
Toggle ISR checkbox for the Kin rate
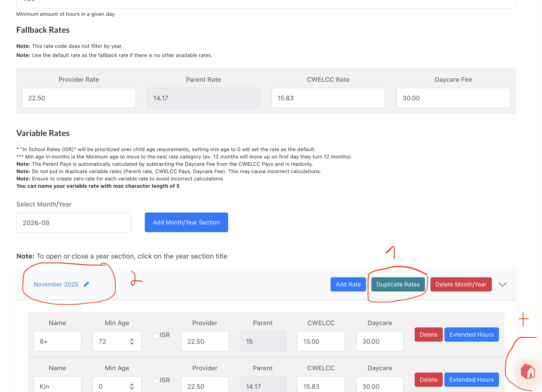coord(156,381)
